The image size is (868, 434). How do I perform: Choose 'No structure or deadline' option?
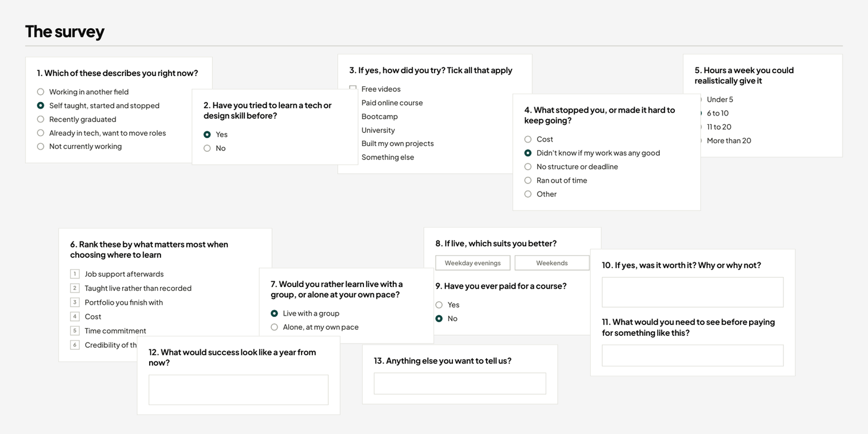tap(528, 167)
